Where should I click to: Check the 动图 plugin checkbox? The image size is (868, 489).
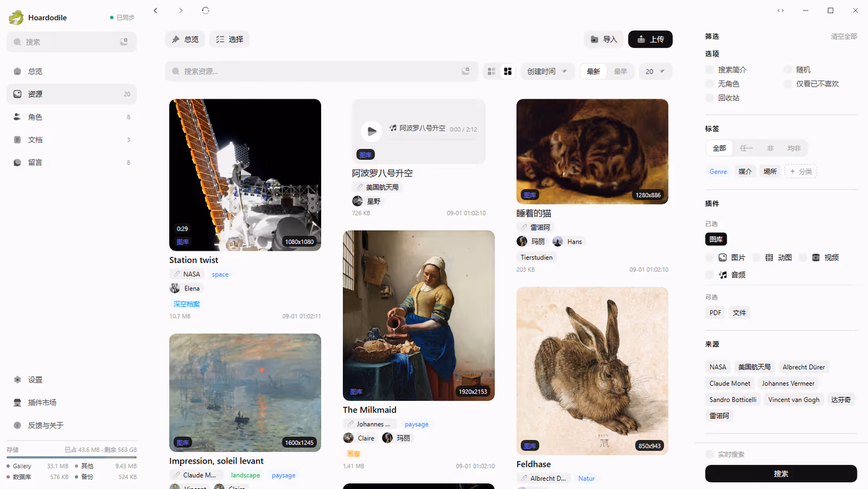point(756,258)
